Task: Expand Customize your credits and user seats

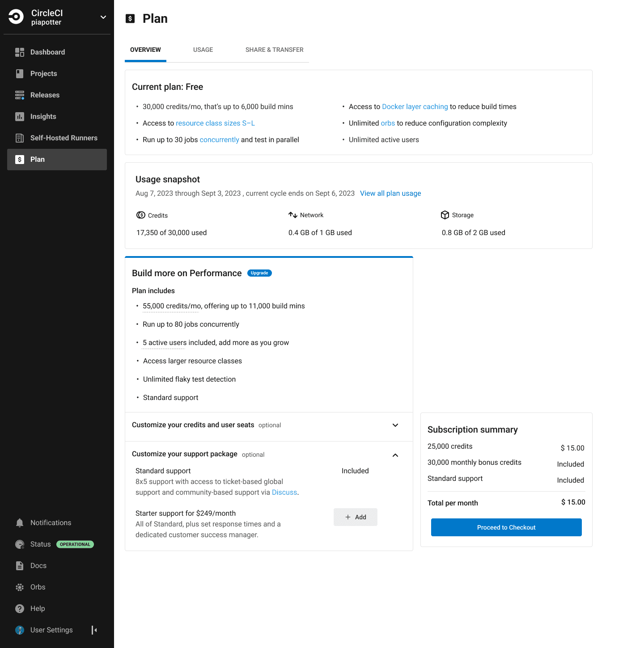Action: [395, 425]
